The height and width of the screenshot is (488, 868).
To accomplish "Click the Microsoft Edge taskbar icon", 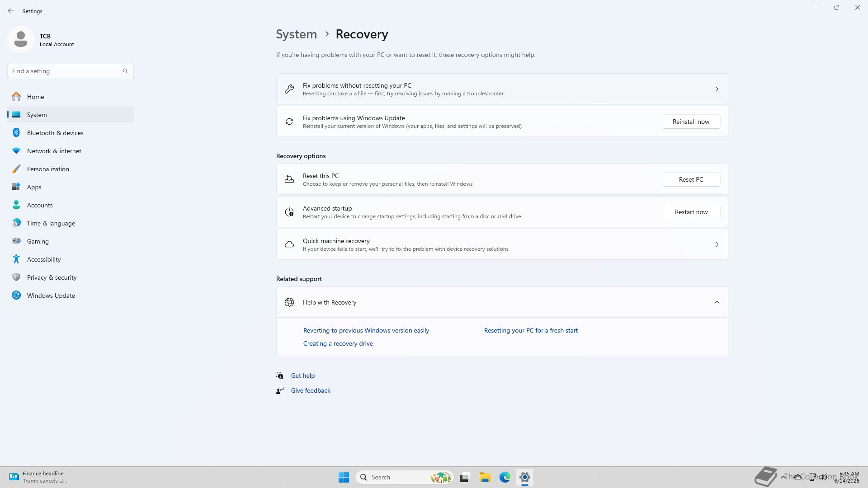I will click(505, 477).
